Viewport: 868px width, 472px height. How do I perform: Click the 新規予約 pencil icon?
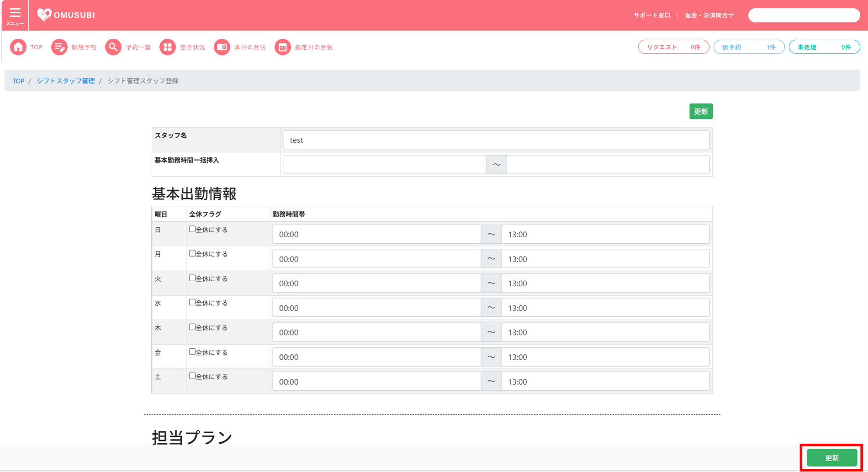[59, 47]
